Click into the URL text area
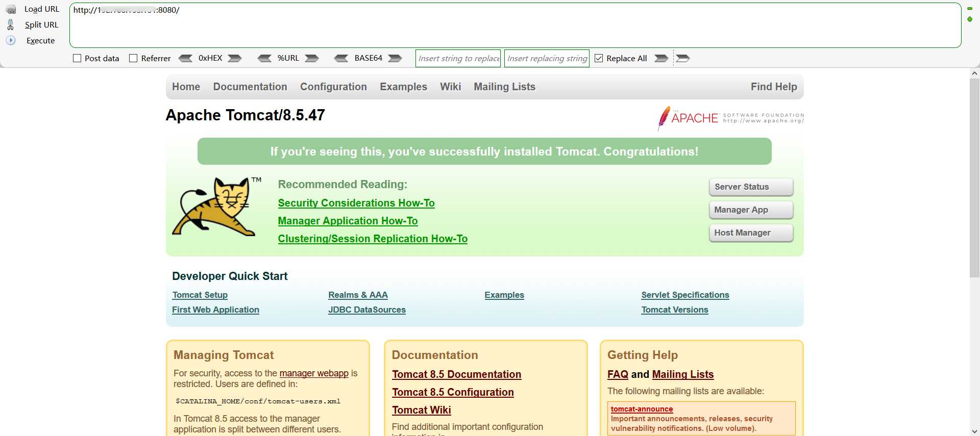The image size is (980, 436). 515,25
